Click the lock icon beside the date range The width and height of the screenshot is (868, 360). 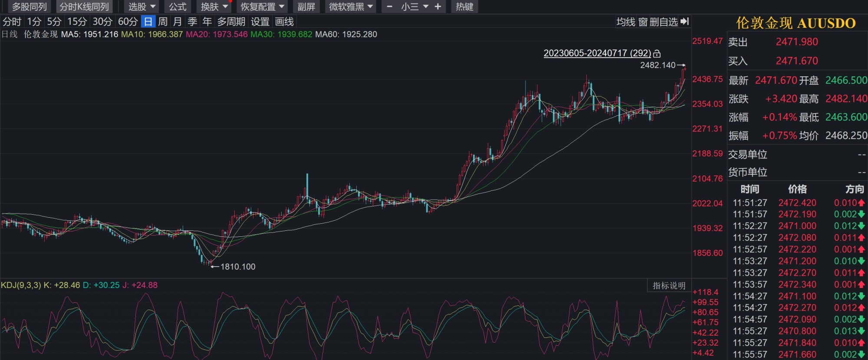657,53
